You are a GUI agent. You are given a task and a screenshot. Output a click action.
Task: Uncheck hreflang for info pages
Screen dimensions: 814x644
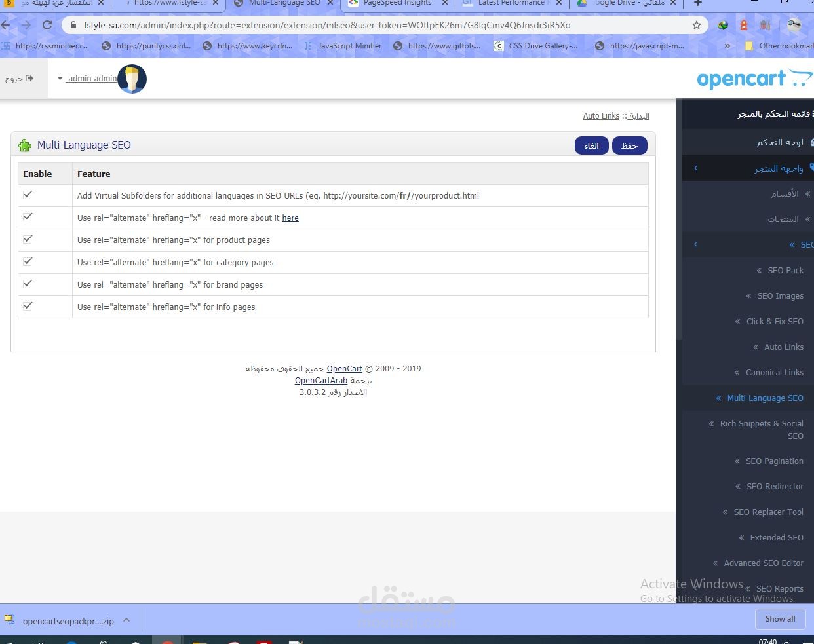[28, 306]
